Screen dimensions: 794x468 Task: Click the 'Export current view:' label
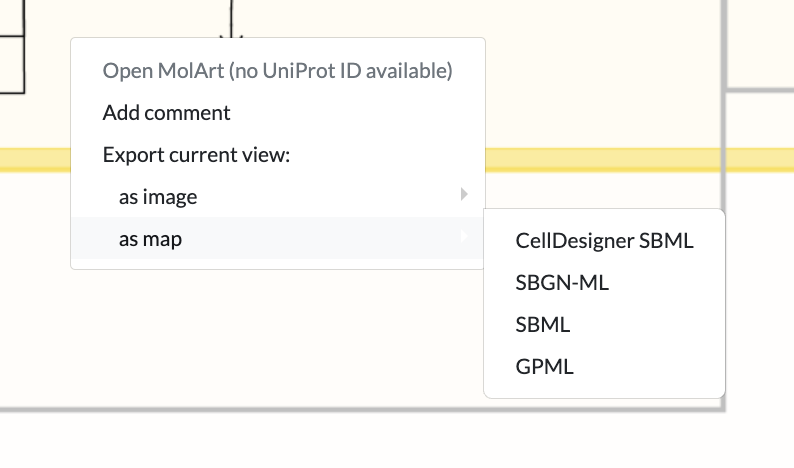pyautogui.click(x=195, y=155)
